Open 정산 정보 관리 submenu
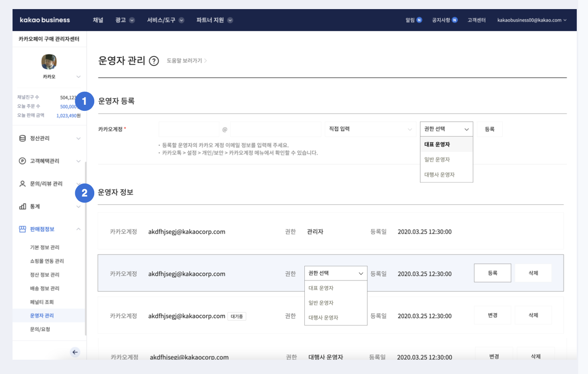The height and width of the screenshot is (374, 588). click(45, 275)
